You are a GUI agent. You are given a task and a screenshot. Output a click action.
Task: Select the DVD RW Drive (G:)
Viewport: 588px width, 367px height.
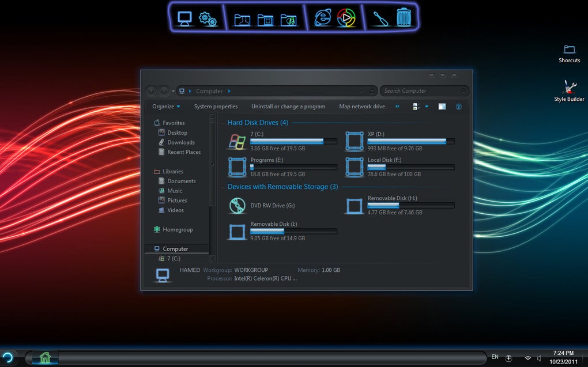point(272,206)
